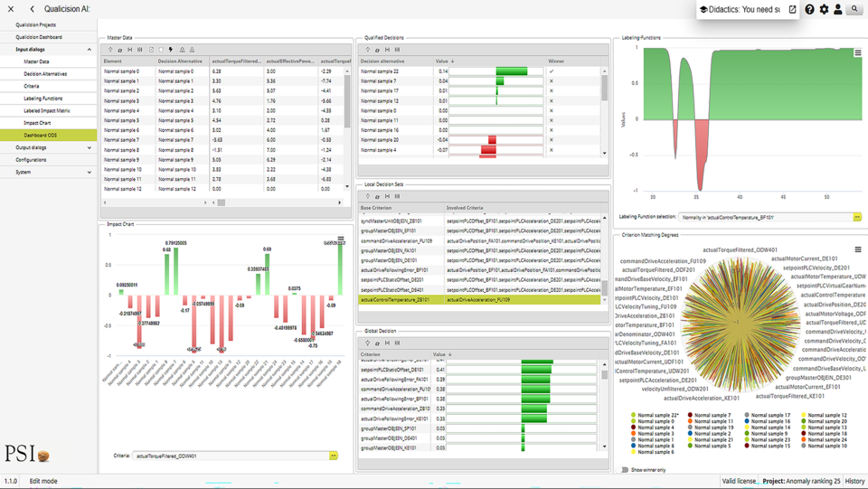This screenshot has width=868, height=489.
Task: Go back using the left arrow icon
Action: tap(33, 9)
